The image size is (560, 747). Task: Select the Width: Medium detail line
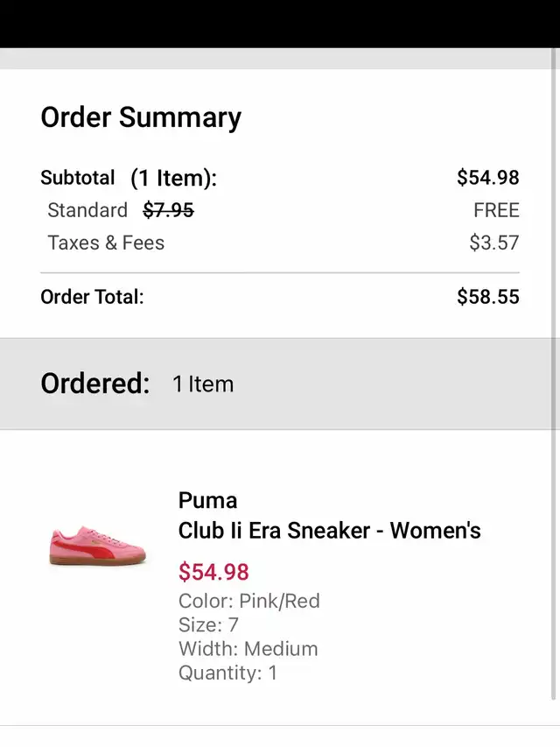coord(248,649)
